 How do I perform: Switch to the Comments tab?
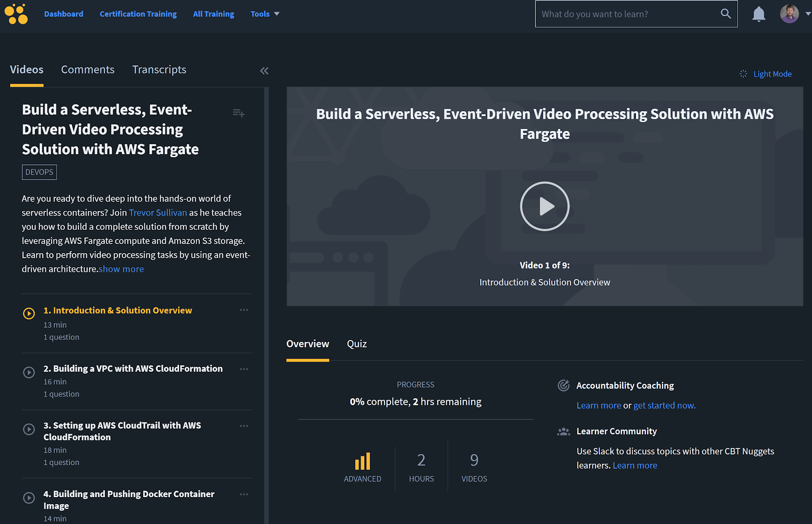tap(88, 70)
